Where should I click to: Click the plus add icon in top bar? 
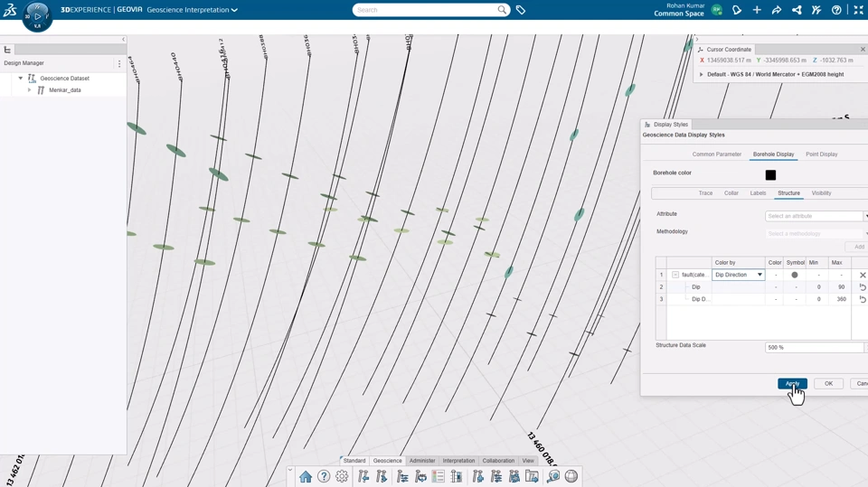(x=757, y=10)
